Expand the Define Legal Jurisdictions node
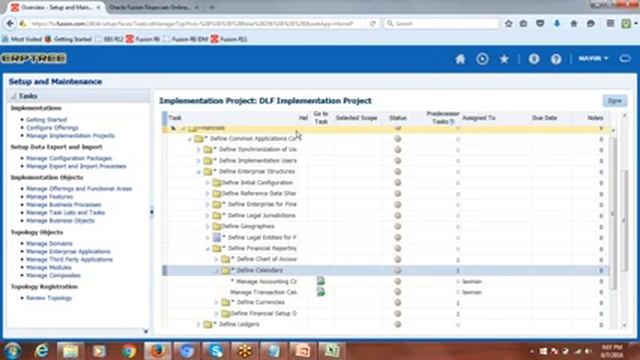640x360 pixels. coord(207,216)
